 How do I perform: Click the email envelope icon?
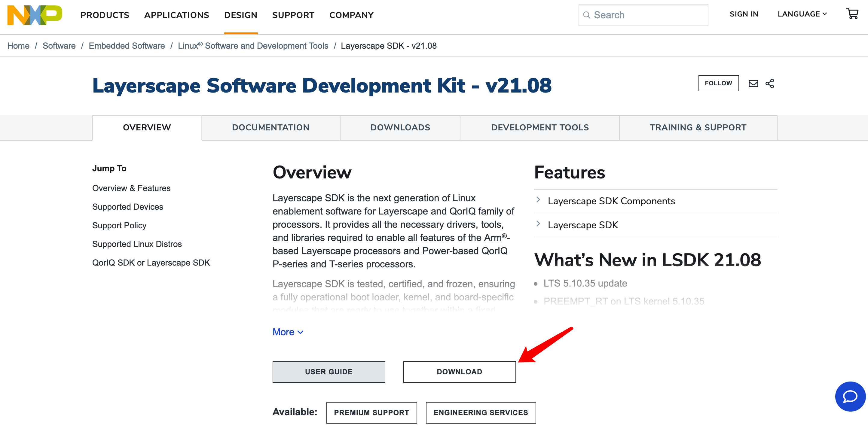click(x=753, y=84)
